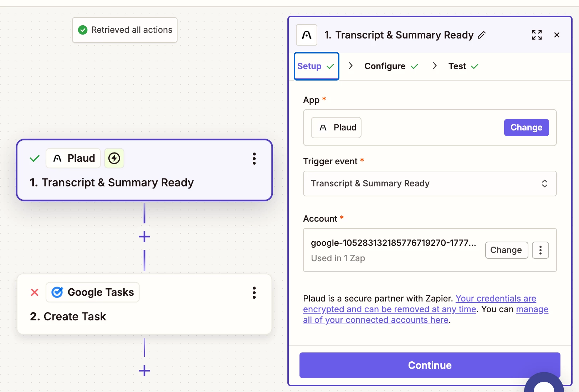Image resolution: width=579 pixels, height=392 pixels.
Task: Click the chevron between Configure and Test
Action: (435, 66)
